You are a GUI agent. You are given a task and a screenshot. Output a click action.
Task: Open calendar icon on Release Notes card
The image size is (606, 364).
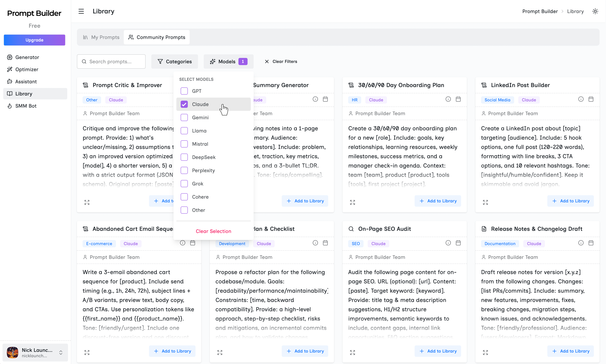click(591, 243)
